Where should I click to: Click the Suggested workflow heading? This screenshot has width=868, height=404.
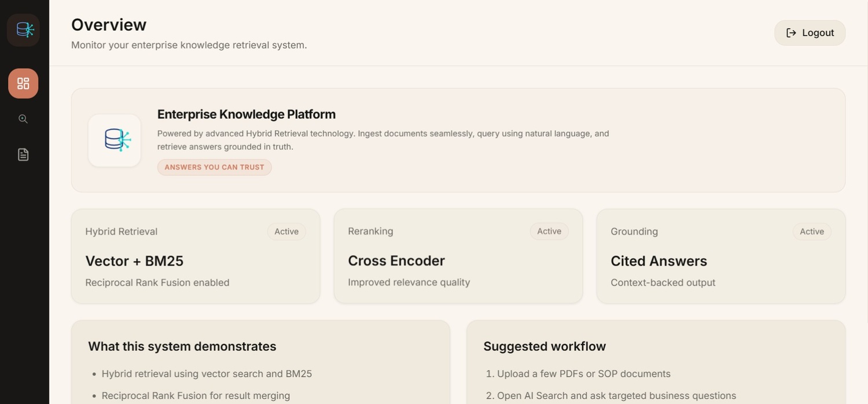[x=545, y=346]
